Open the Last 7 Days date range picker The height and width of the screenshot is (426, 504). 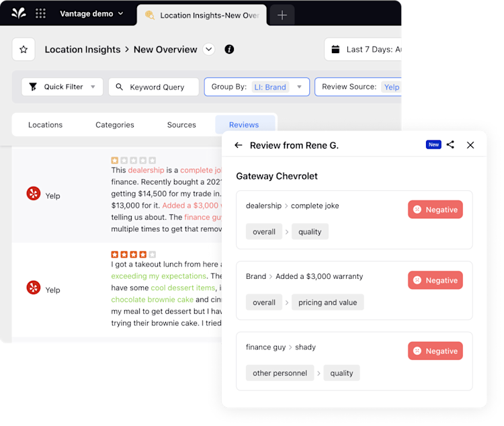click(363, 49)
